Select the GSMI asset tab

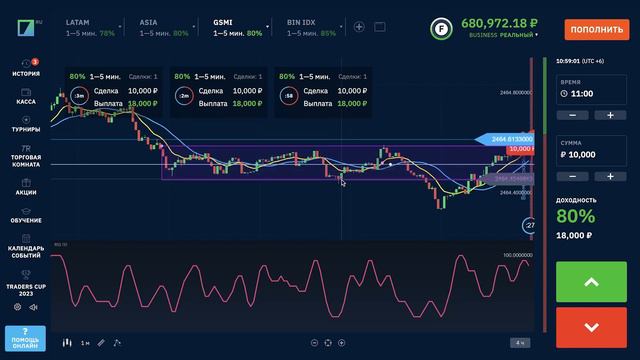pyautogui.click(x=238, y=28)
